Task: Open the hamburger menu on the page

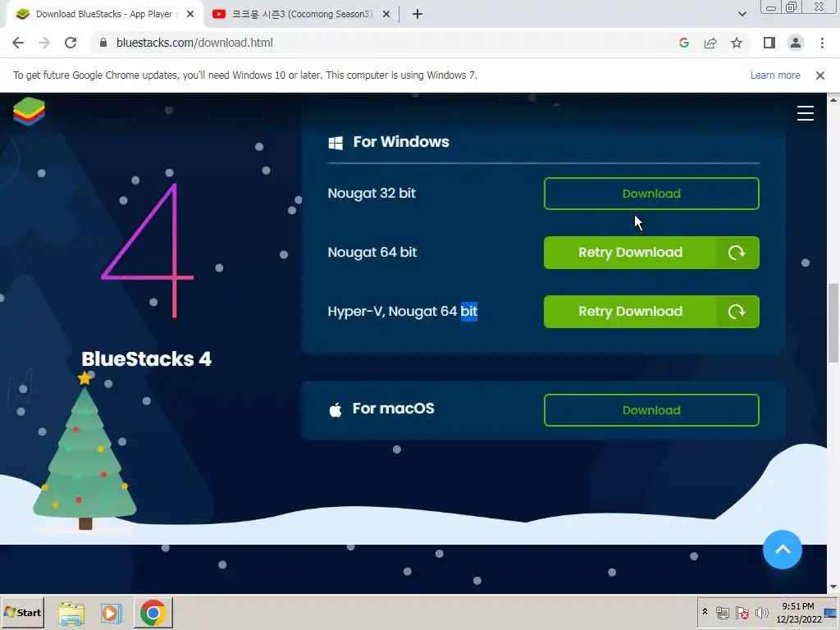Action: (806, 113)
